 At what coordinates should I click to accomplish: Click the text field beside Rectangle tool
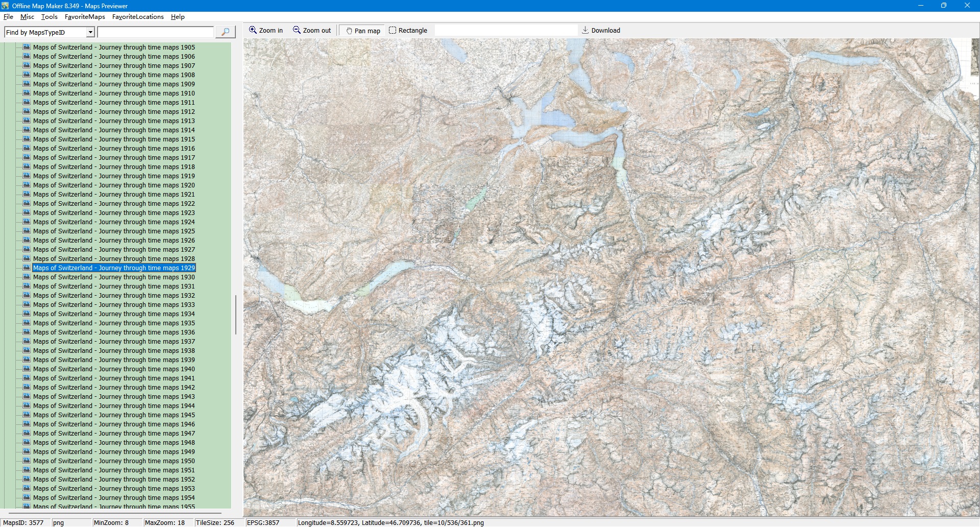point(505,31)
